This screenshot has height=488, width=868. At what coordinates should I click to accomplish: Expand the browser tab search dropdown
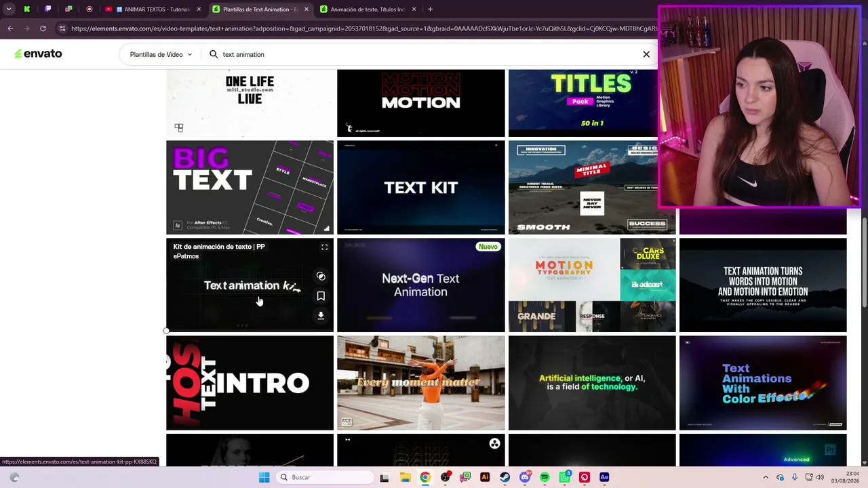[x=9, y=9]
